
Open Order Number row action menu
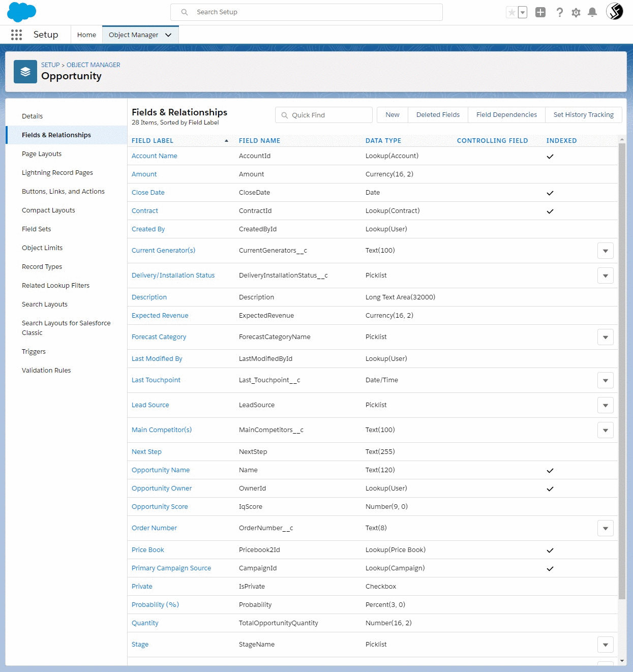[x=605, y=528]
